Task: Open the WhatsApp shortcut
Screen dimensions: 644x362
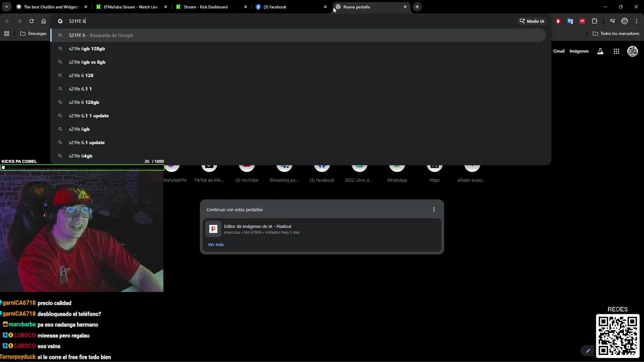Action: pos(397,173)
